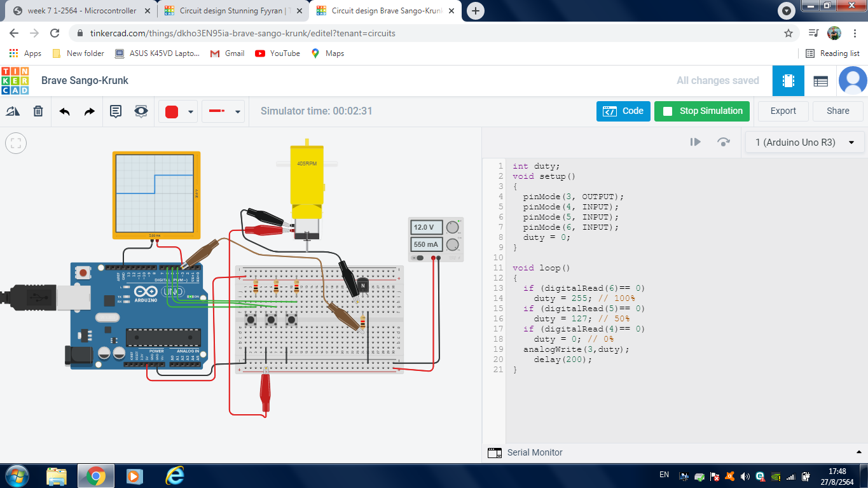Open the Gmail bookmark
The width and height of the screenshot is (868, 488).
tap(228, 53)
